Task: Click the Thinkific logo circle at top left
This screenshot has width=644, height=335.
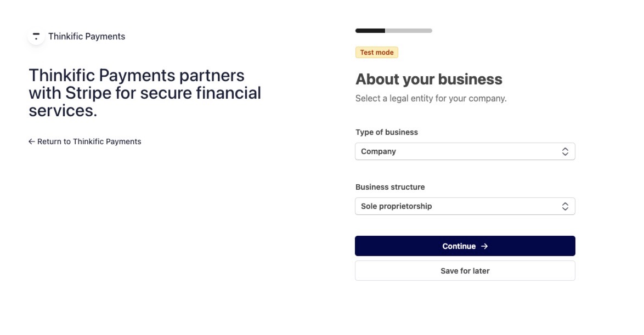Action: click(x=36, y=36)
